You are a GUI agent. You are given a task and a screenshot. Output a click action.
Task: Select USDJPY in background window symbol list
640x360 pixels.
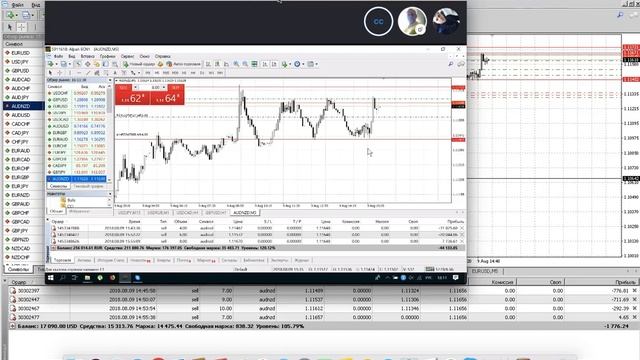click(23, 62)
